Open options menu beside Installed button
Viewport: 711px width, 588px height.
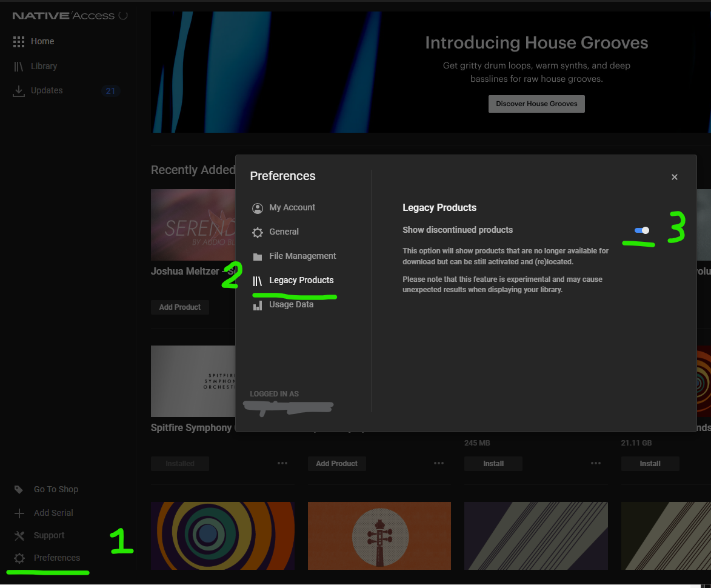282,463
